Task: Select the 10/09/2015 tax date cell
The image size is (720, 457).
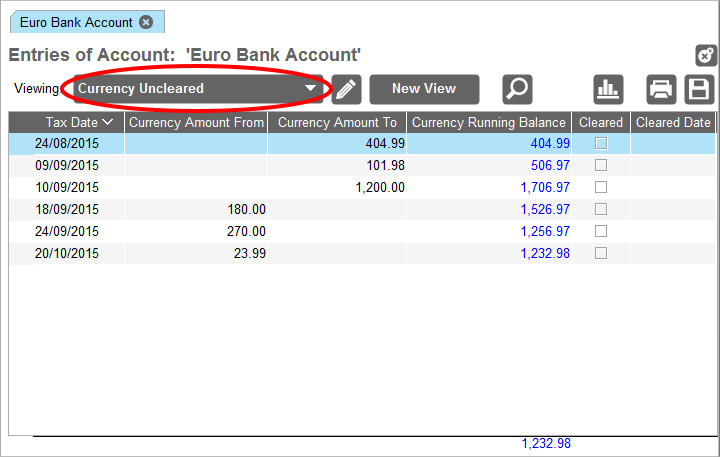Action: coord(67,187)
